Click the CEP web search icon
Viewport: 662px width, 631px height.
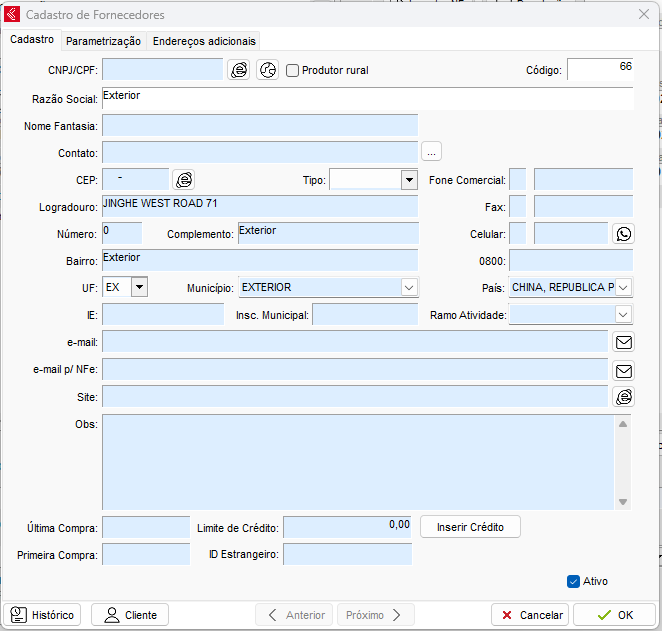183,180
